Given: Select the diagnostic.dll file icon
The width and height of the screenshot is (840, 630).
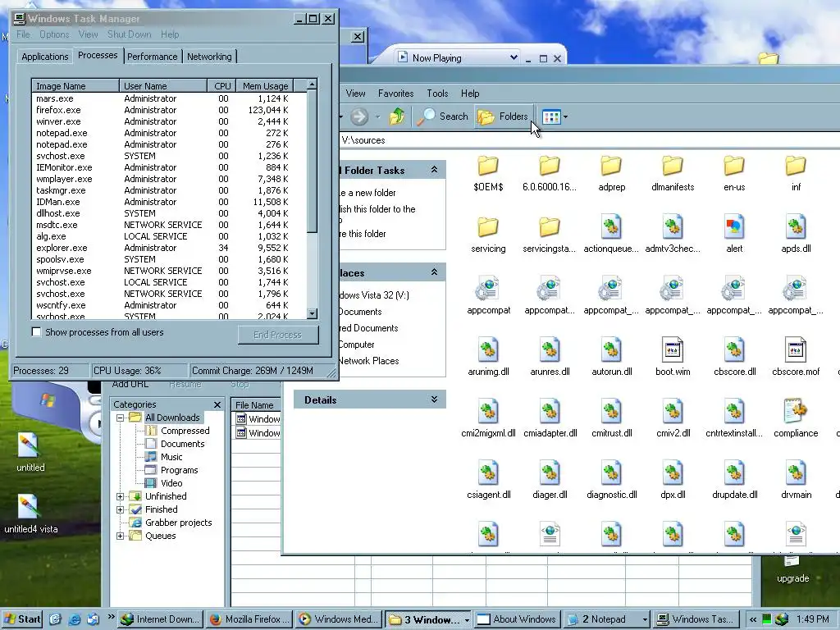Looking at the screenshot, I should [x=611, y=473].
